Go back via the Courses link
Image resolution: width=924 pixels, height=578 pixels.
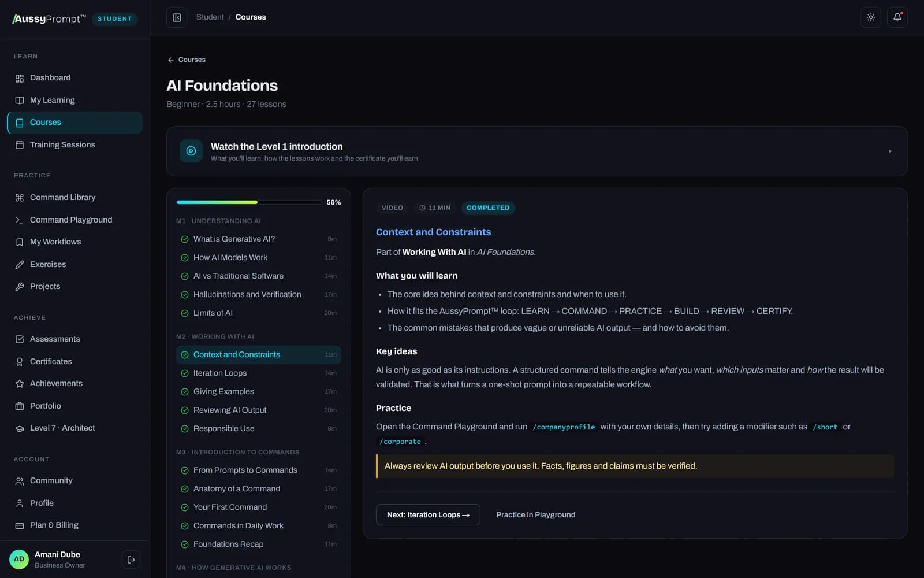tap(187, 60)
